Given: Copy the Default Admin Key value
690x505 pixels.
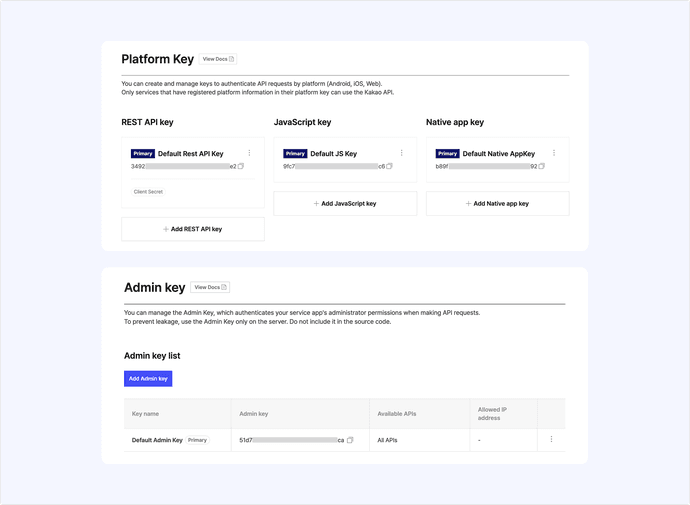Looking at the screenshot, I should (350, 440).
